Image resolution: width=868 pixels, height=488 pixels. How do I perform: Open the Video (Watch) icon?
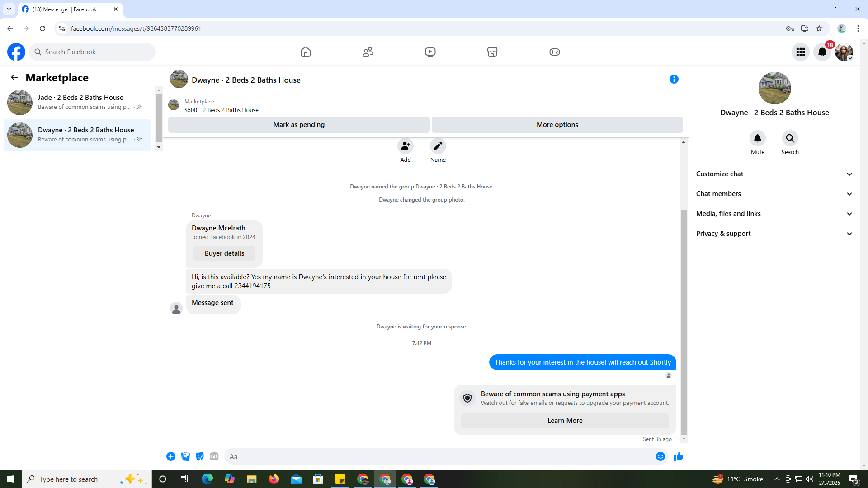(x=430, y=52)
